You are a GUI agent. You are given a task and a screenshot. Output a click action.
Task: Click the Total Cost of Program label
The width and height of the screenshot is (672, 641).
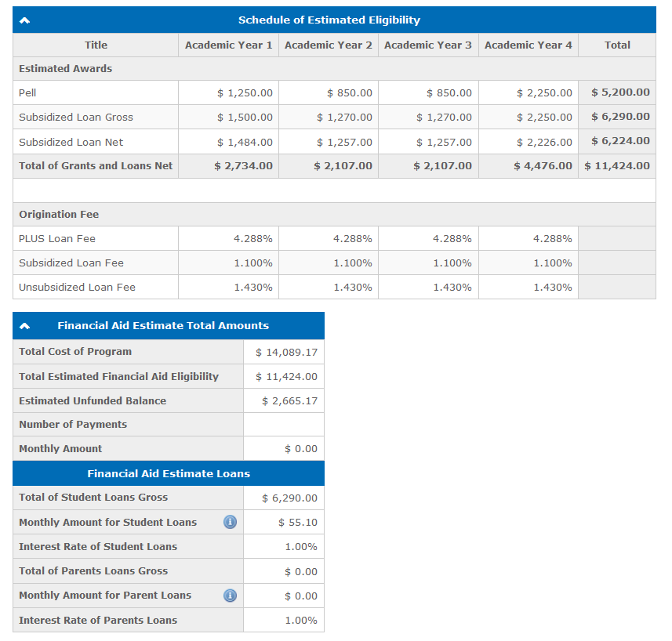pos(75,352)
